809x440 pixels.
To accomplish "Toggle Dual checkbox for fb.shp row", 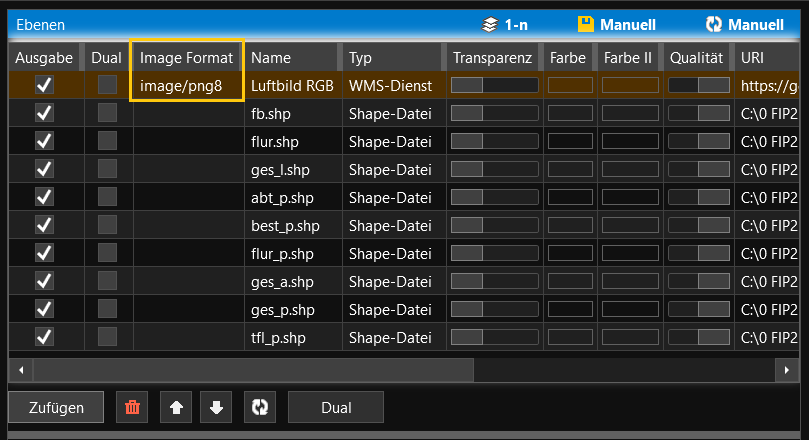I will [x=107, y=114].
